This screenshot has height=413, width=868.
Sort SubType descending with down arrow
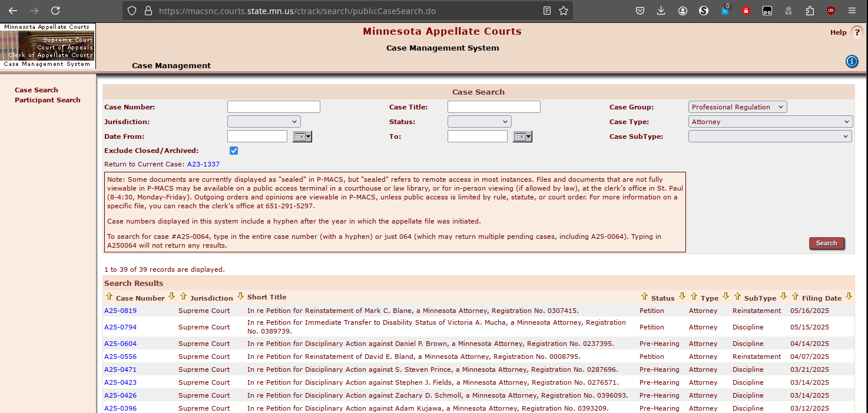tap(783, 297)
